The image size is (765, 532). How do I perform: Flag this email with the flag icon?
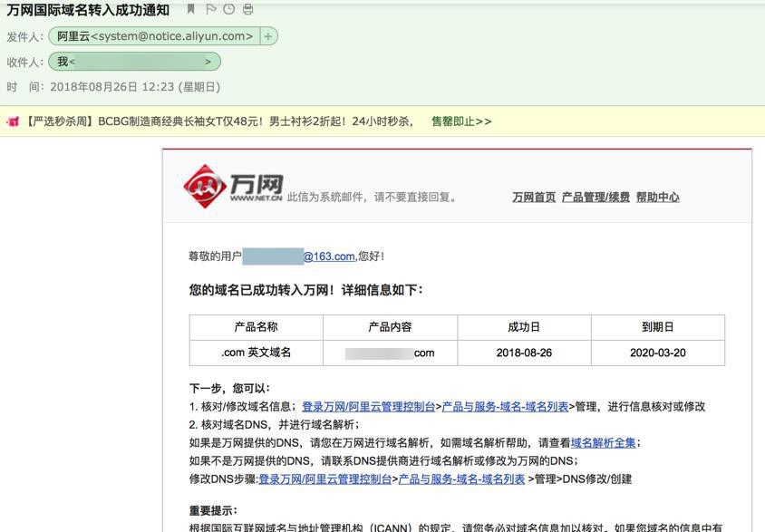(x=211, y=9)
